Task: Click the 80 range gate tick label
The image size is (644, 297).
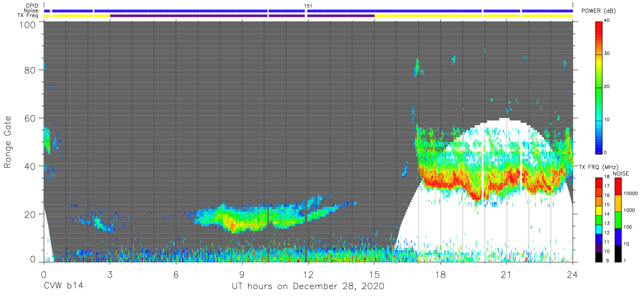Action: tap(30, 70)
